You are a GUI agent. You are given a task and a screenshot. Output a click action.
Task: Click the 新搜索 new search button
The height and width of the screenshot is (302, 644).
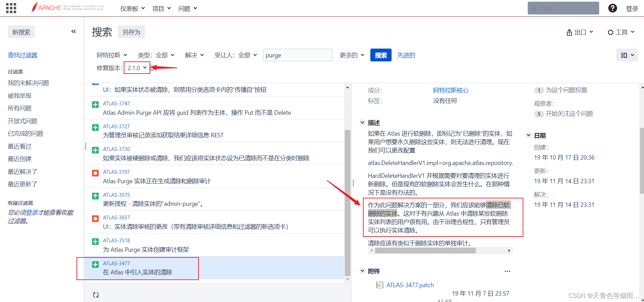21,32
